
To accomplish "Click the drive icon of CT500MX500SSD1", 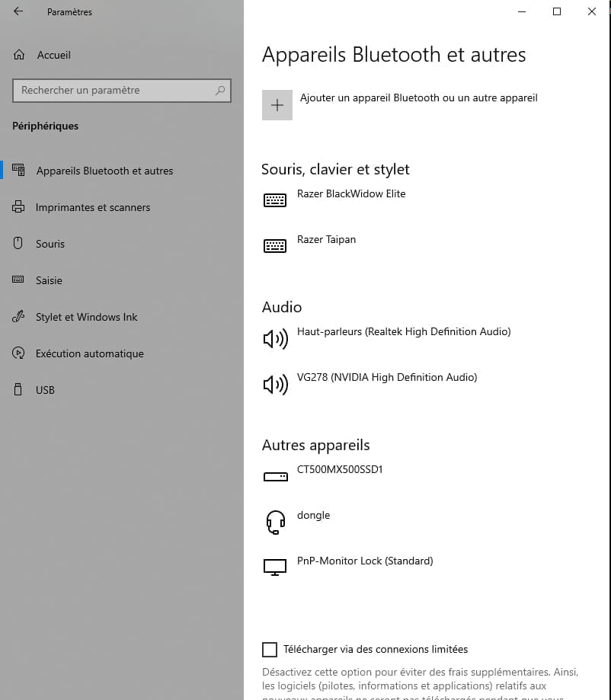I will click(276, 477).
